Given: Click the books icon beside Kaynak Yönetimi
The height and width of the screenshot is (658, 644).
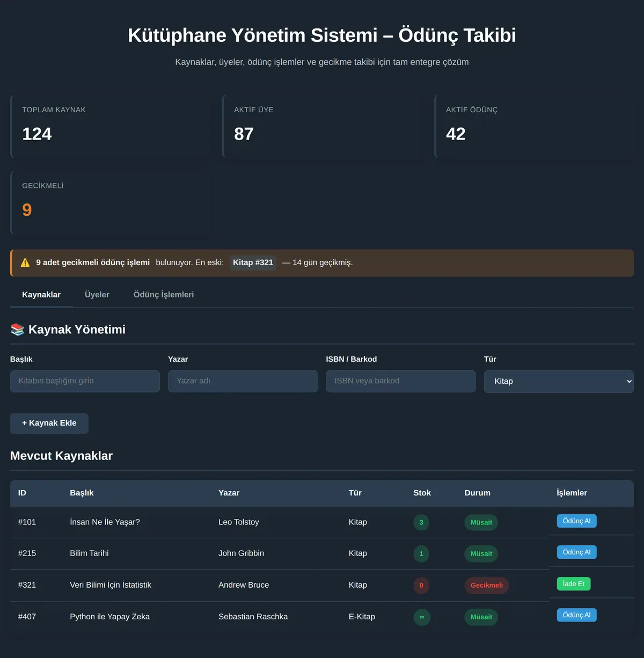Looking at the screenshot, I should [17, 330].
